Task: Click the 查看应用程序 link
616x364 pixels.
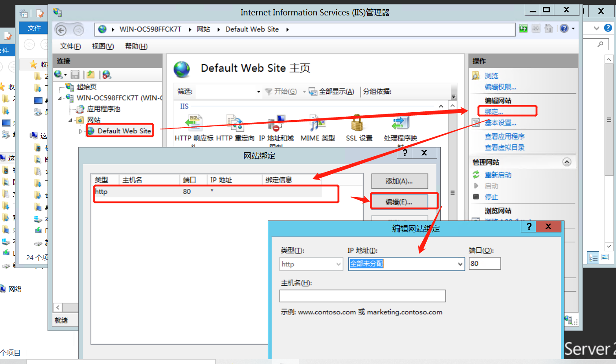Action: tap(505, 136)
